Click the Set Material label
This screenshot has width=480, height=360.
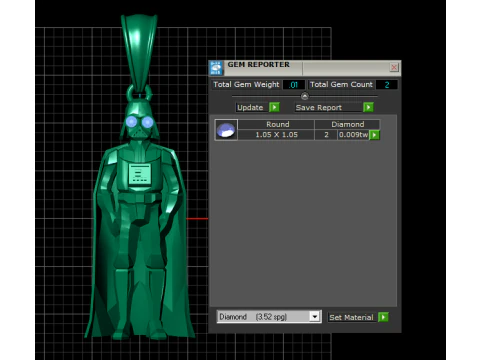(x=351, y=317)
